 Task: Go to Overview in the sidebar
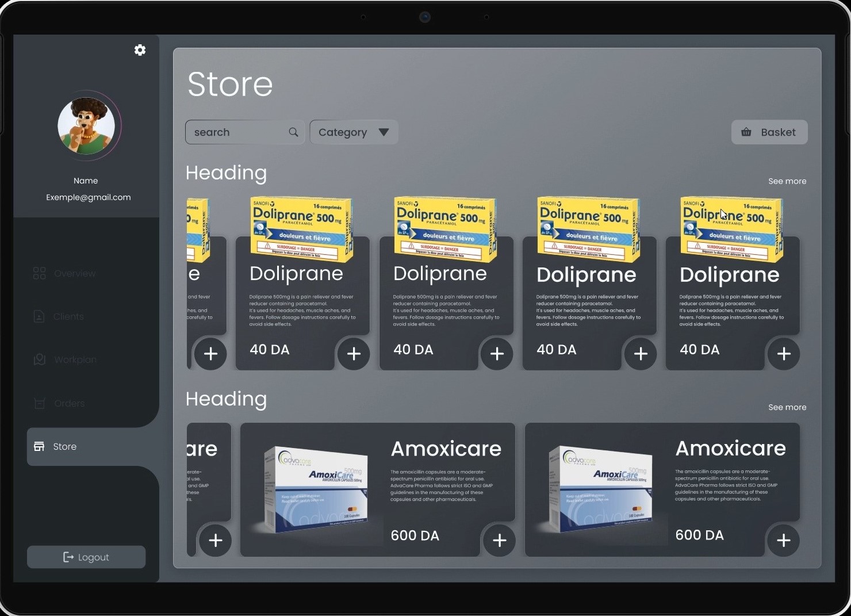[x=64, y=273]
